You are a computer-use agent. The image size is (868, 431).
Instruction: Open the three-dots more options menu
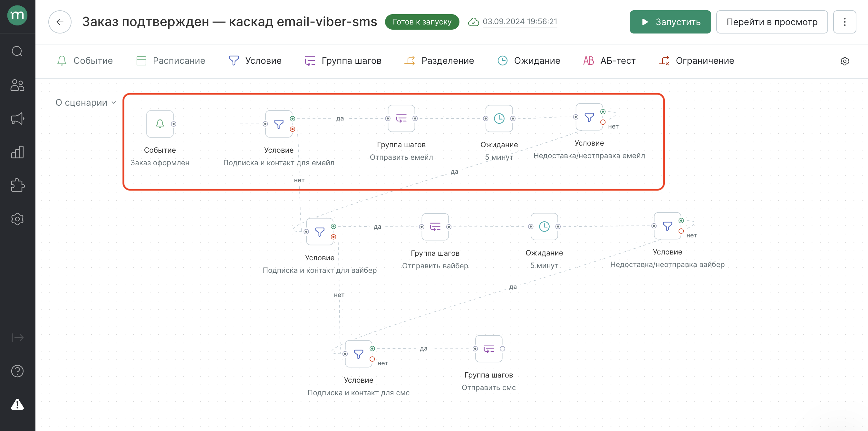tap(844, 22)
